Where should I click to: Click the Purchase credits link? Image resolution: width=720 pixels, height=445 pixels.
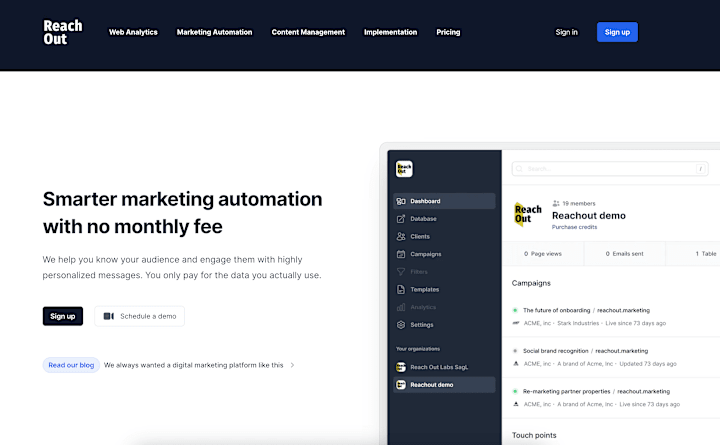coord(574,227)
